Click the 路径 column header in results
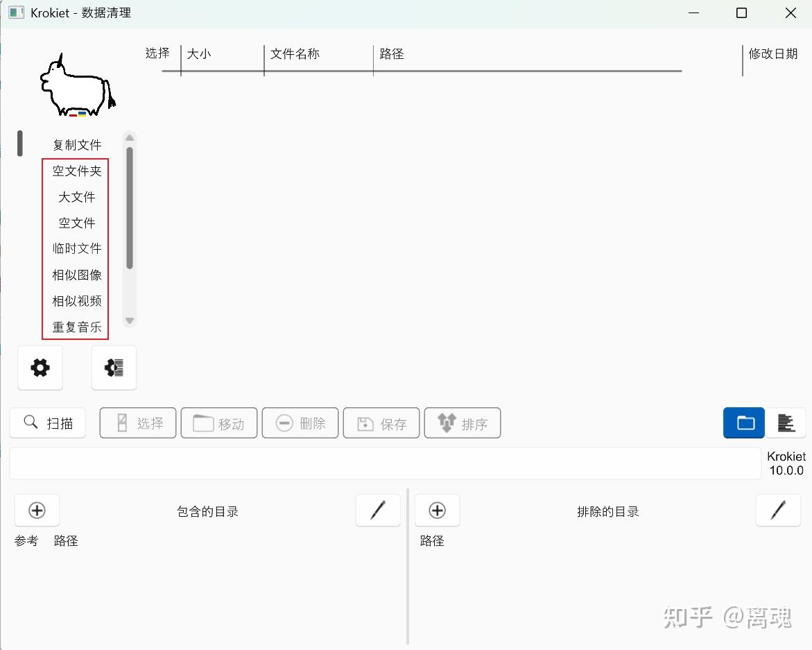The height and width of the screenshot is (650, 812). tap(392, 54)
